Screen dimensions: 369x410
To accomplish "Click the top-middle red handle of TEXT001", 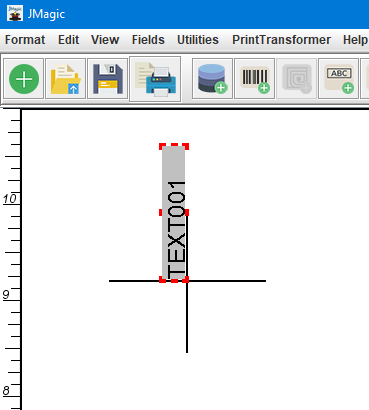I will coord(174,145).
